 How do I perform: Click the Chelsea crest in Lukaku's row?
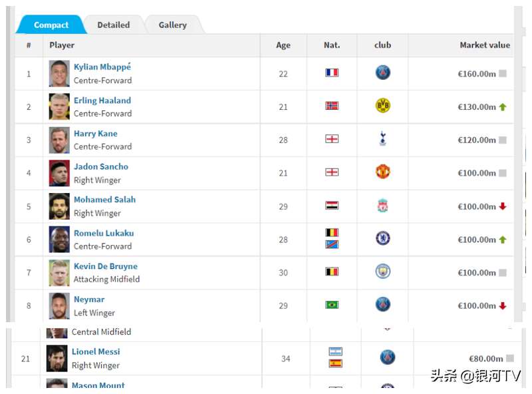click(x=383, y=238)
